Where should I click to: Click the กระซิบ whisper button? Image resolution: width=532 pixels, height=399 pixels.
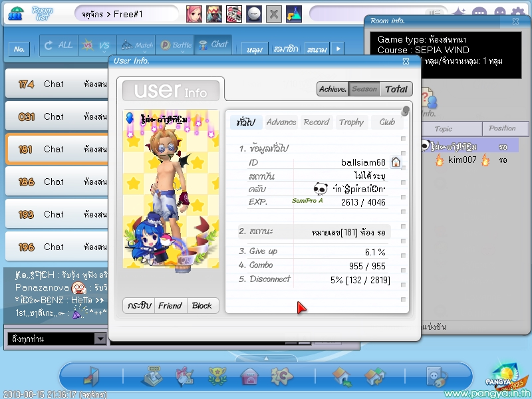click(139, 306)
